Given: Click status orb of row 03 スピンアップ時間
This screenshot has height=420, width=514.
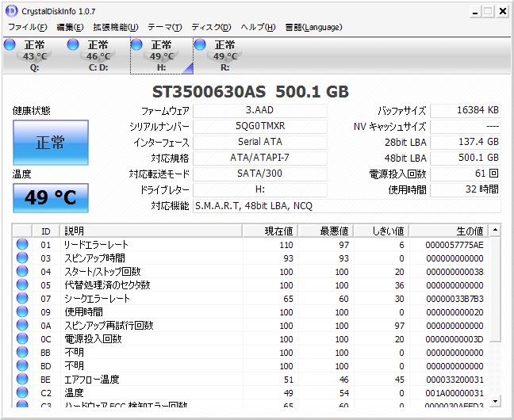Looking at the screenshot, I should 22,258.
